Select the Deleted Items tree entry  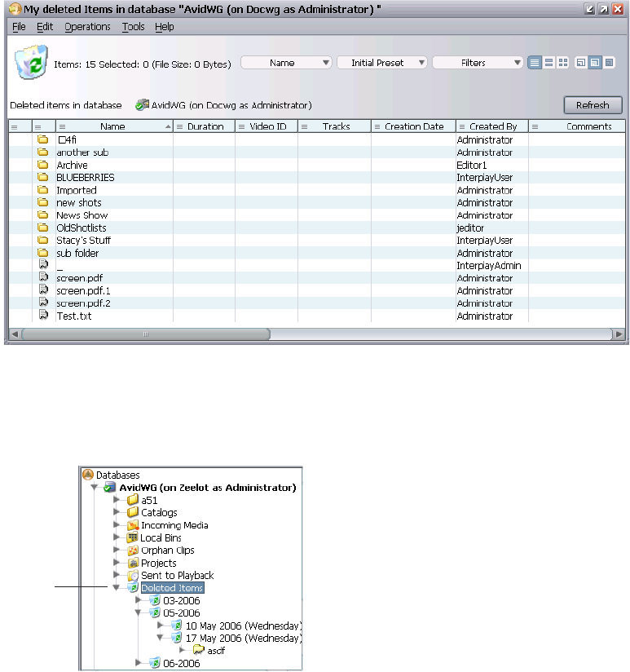(x=172, y=587)
